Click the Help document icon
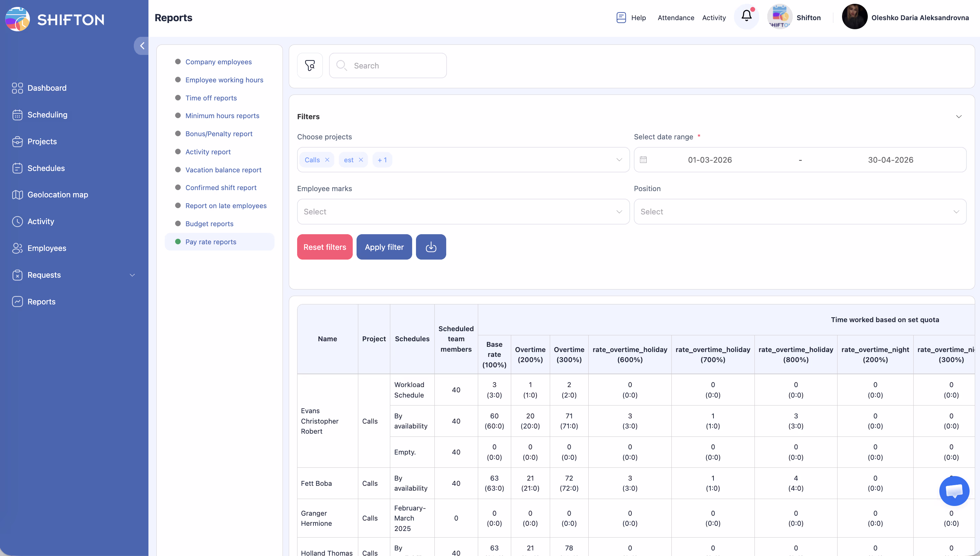The width and height of the screenshot is (980, 556). pyautogui.click(x=621, y=18)
